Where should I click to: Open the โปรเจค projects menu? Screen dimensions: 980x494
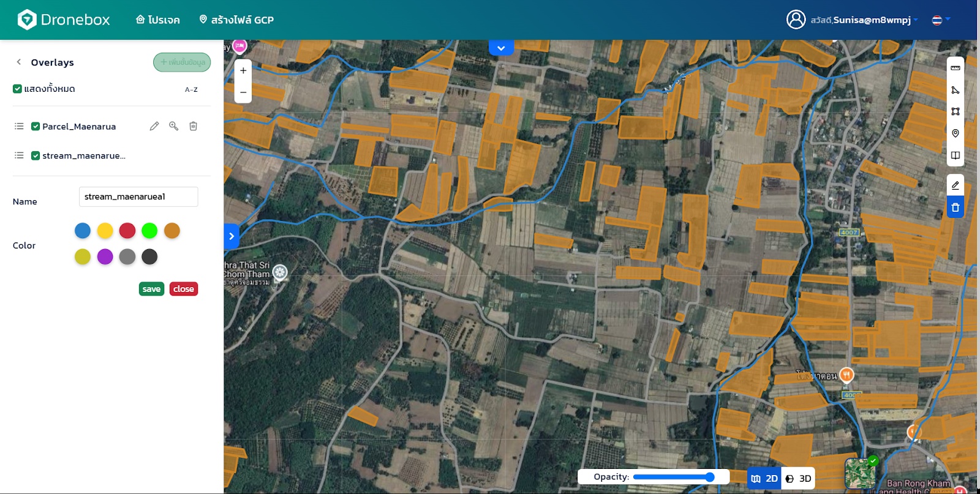[x=157, y=20]
